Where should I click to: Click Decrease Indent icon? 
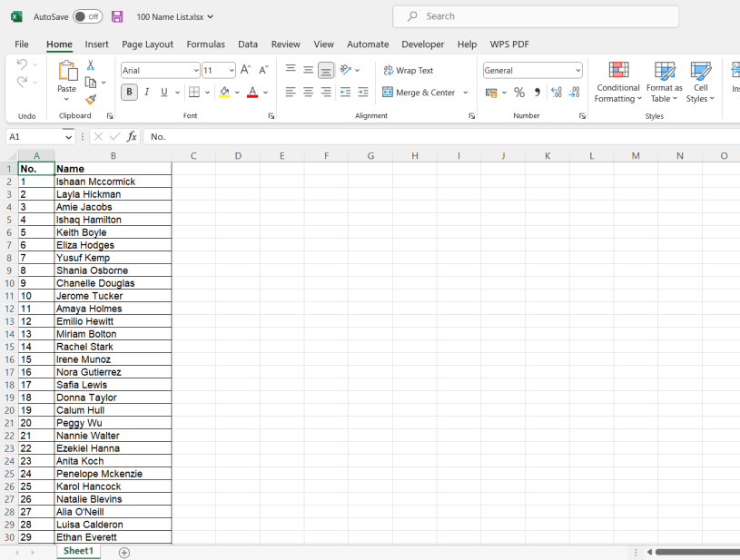[x=345, y=92]
